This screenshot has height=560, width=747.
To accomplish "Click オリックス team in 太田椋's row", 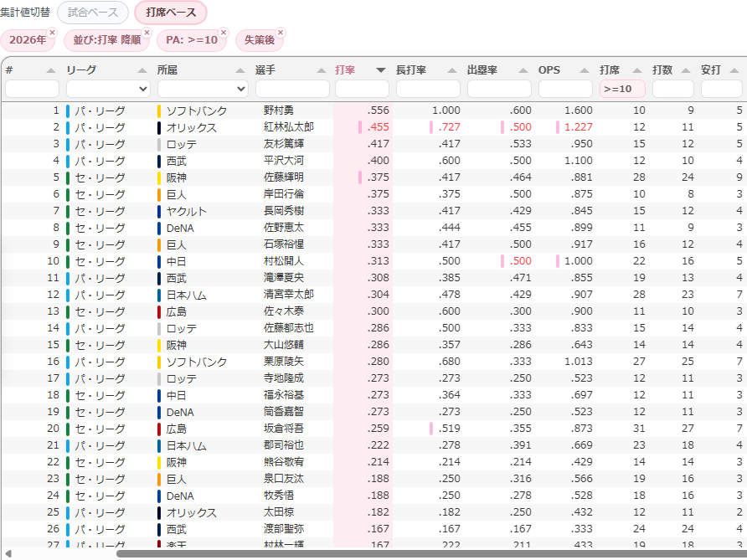I will tap(192, 512).
